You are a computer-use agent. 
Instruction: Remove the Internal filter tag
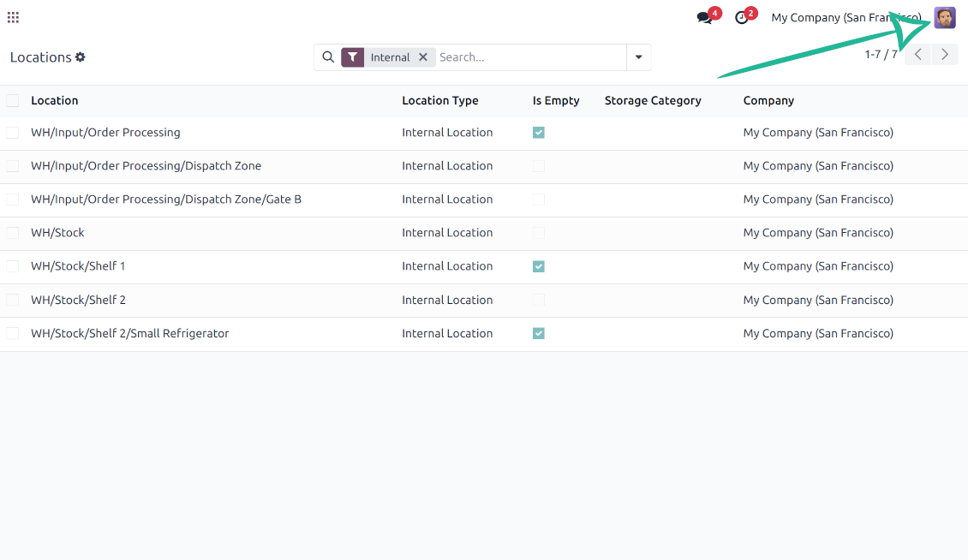click(423, 57)
